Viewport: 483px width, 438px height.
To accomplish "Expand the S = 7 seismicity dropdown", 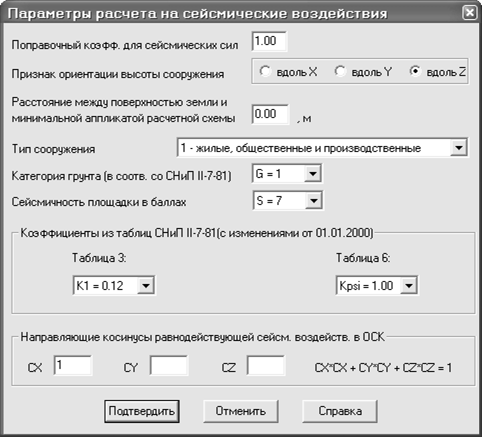I will tap(288, 201).
